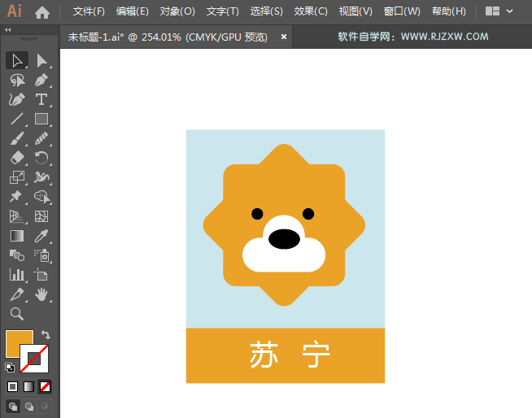The image size is (532, 418).
Task: Choose the Rectangle tool
Action: tap(41, 119)
